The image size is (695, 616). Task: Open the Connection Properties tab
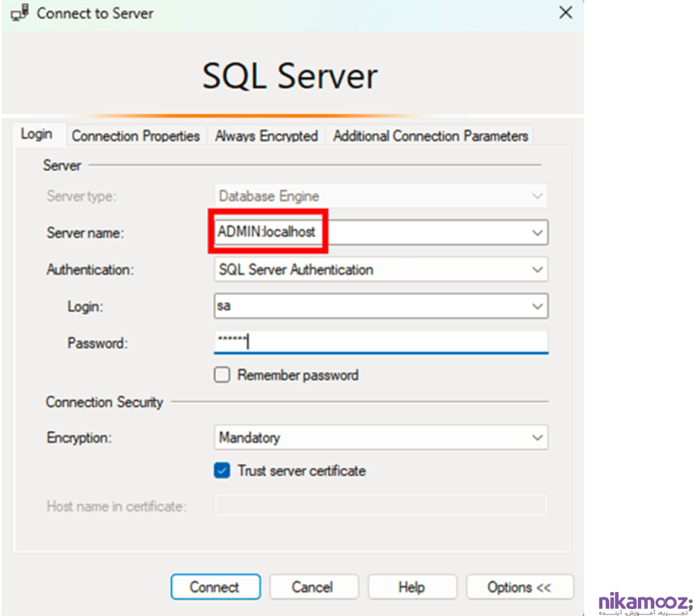coord(135,136)
